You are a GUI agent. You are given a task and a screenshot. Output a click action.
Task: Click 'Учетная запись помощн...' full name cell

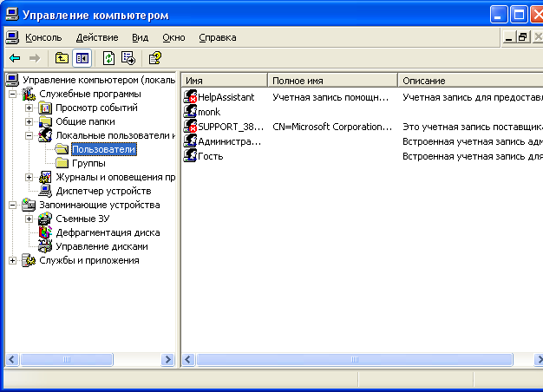[330, 97]
